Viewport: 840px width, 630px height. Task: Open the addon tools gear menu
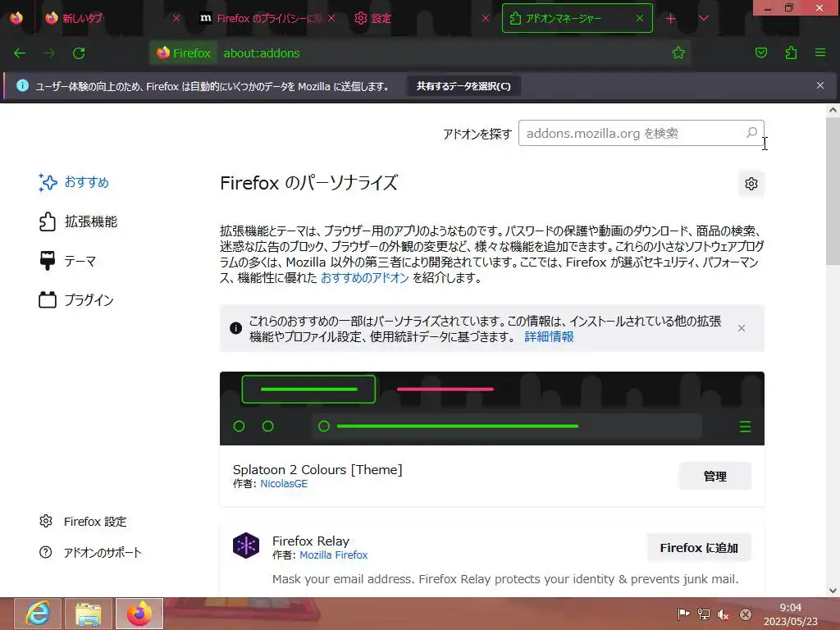[x=751, y=184]
